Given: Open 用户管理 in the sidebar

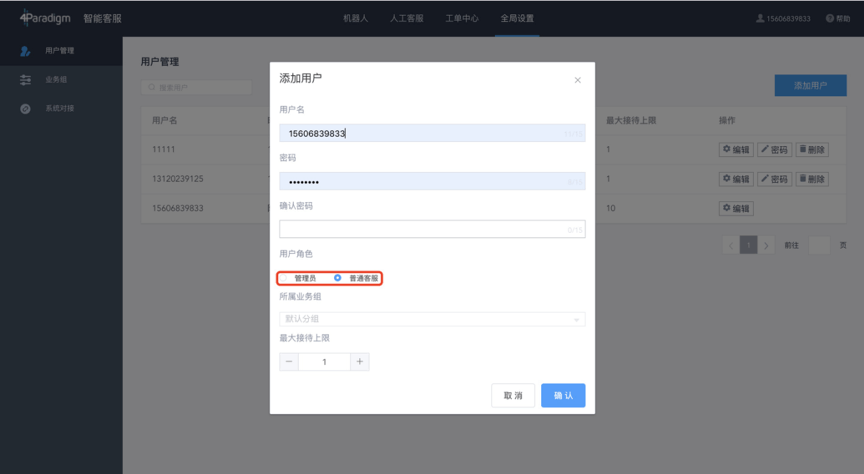Looking at the screenshot, I should (60, 51).
